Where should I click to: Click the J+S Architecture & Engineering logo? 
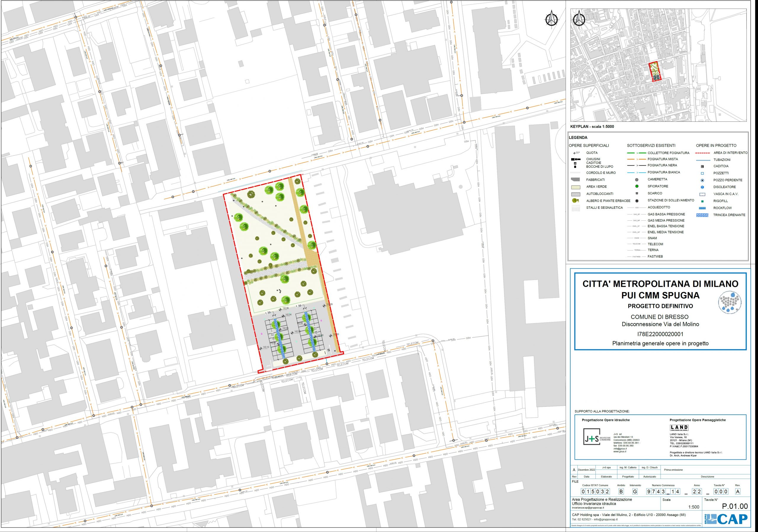tap(592, 437)
